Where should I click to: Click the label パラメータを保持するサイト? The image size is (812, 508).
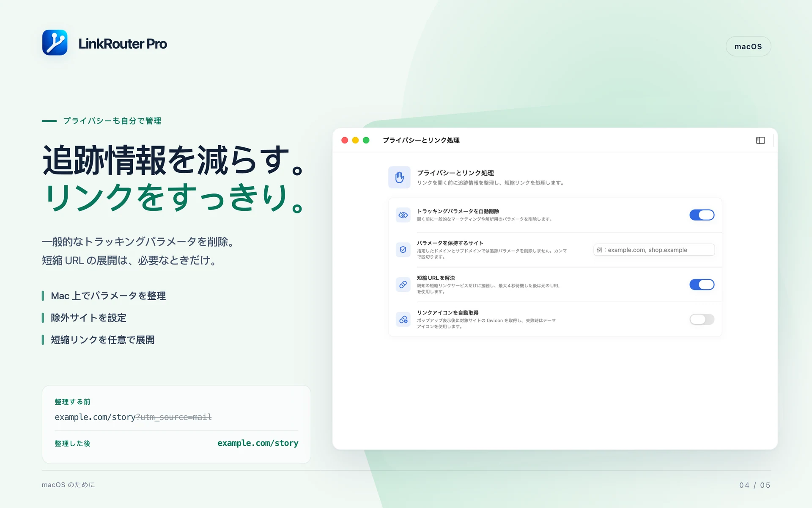click(x=450, y=243)
